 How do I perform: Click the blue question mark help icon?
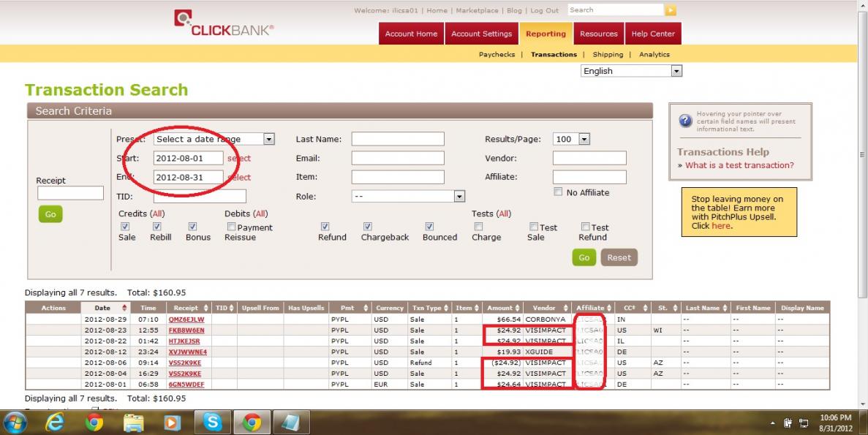click(x=685, y=120)
